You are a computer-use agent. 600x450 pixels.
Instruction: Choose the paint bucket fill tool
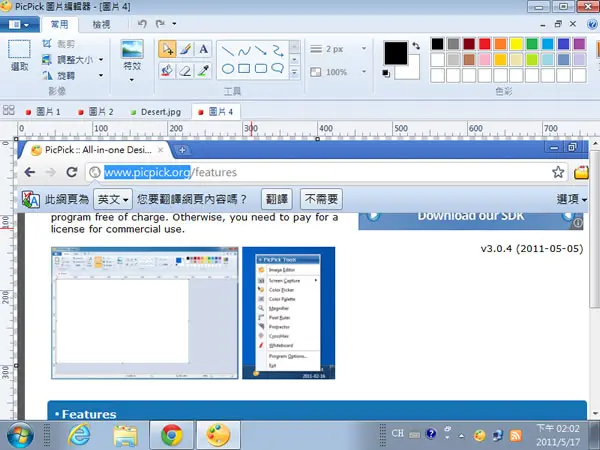pos(167,71)
